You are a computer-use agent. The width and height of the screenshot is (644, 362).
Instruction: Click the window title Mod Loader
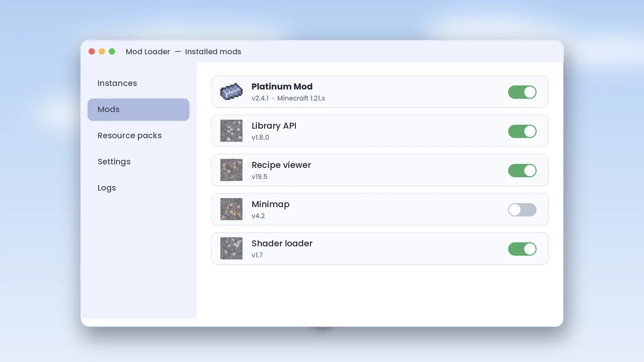[148, 51]
